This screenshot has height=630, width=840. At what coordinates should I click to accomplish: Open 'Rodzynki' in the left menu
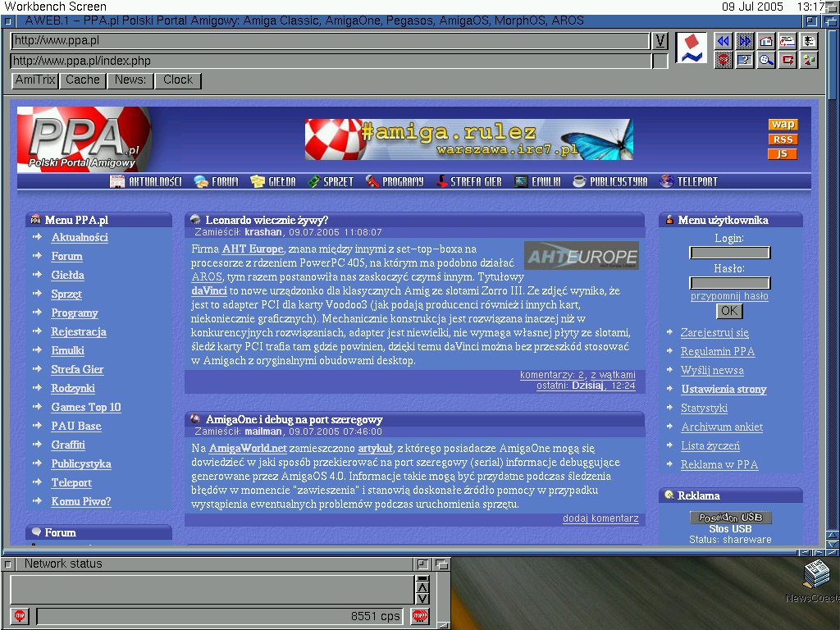pyautogui.click(x=73, y=388)
